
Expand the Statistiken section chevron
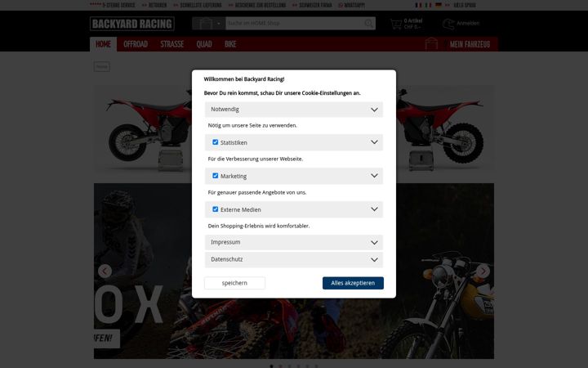[x=374, y=142]
